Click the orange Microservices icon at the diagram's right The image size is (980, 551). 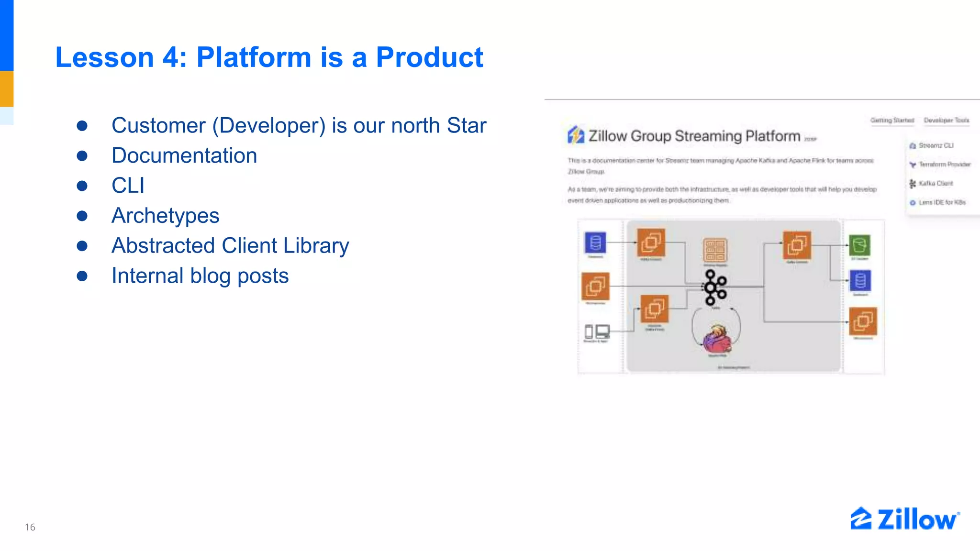[x=863, y=321]
